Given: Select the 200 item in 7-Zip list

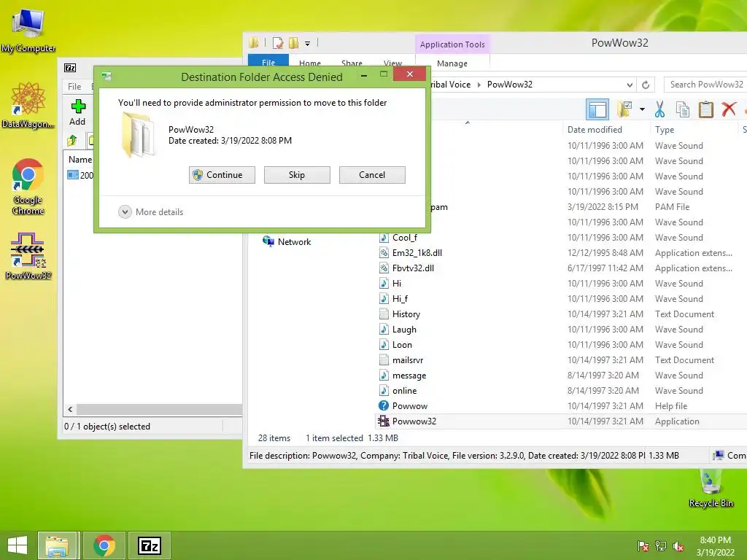Looking at the screenshot, I should [x=80, y=175].
